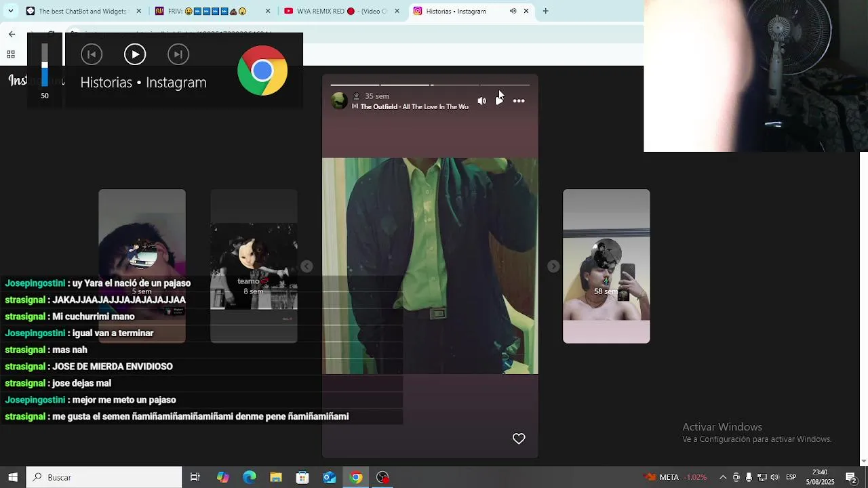Click the microphone tray icon
Viewport: 868px width, 488px height.
[749, 477]
